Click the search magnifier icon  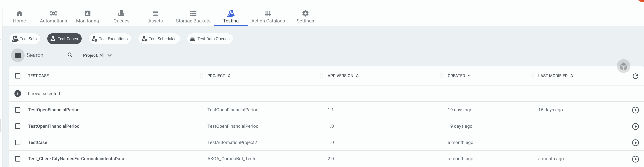70,55
